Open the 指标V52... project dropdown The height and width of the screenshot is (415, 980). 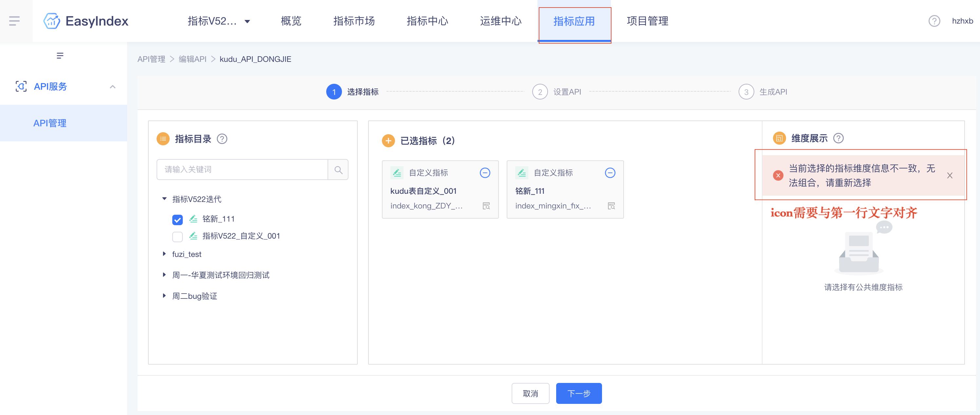point(219,21)
